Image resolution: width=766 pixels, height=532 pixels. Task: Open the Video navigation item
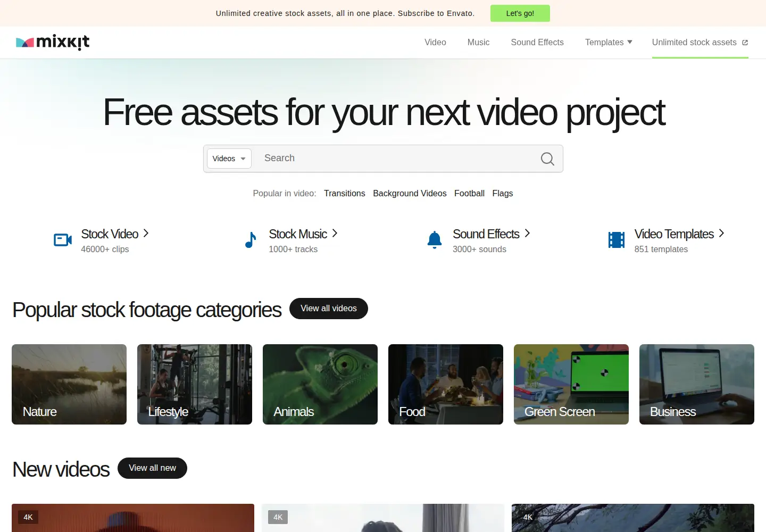pos(435,42)
